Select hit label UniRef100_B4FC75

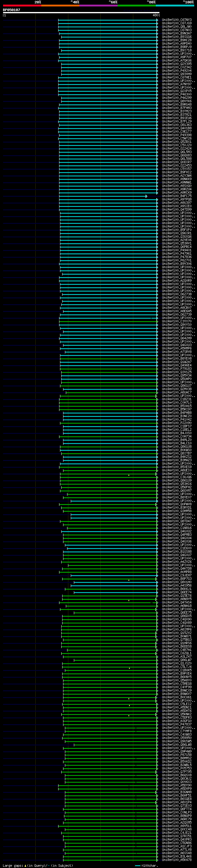(x=176, y=196)
